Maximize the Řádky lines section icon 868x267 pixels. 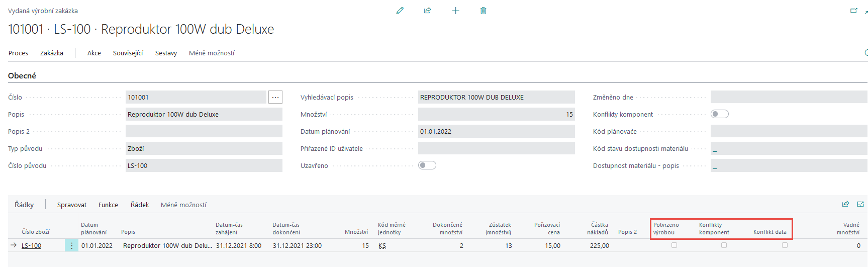point(860,204)
